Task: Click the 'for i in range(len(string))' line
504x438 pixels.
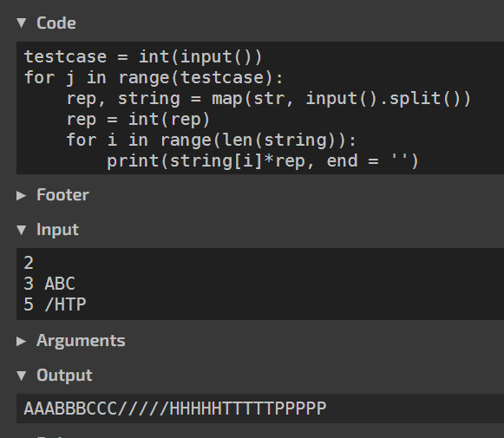Action: tap(211, 141)
